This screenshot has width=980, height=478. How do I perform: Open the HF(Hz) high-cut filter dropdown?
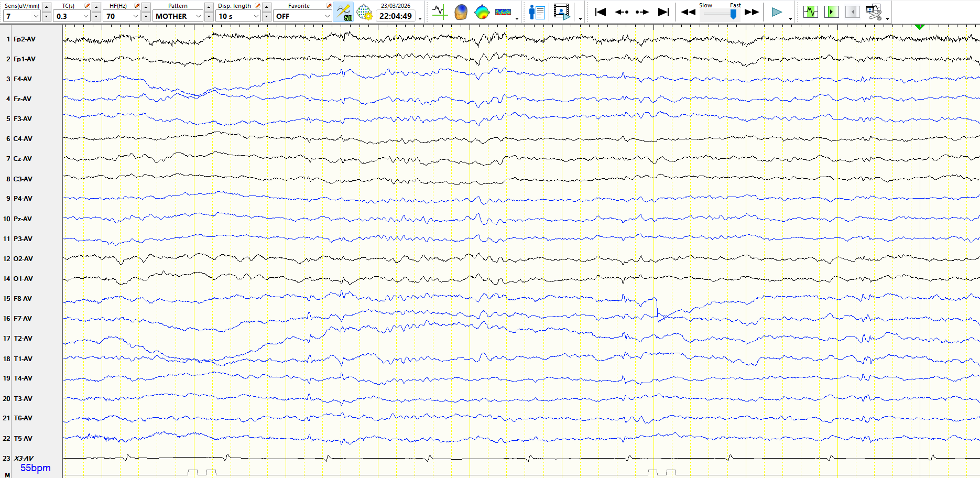pyautogui.click(x=122, y=16)
